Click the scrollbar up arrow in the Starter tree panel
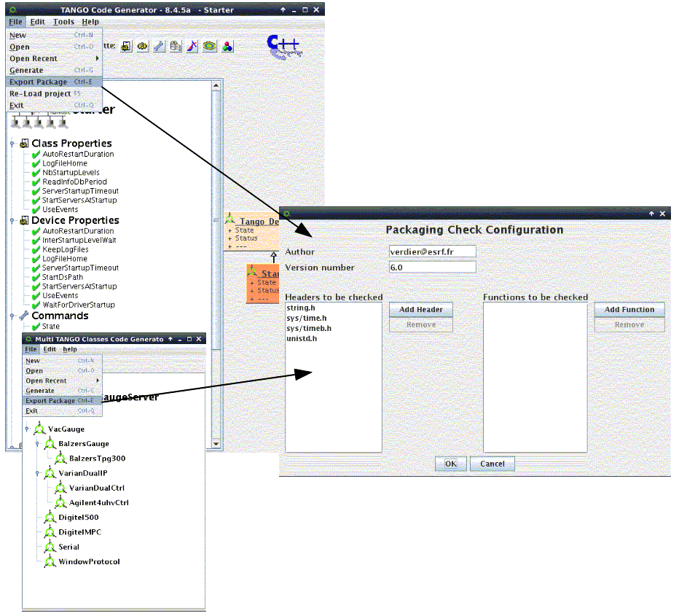This screenshot has width=679, height=616. point(216,86)
